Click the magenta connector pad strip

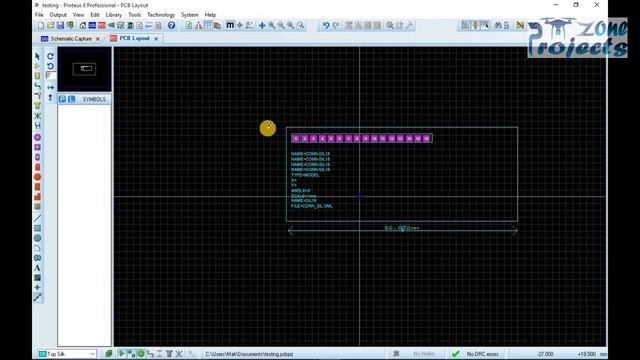tap(361, 138)
